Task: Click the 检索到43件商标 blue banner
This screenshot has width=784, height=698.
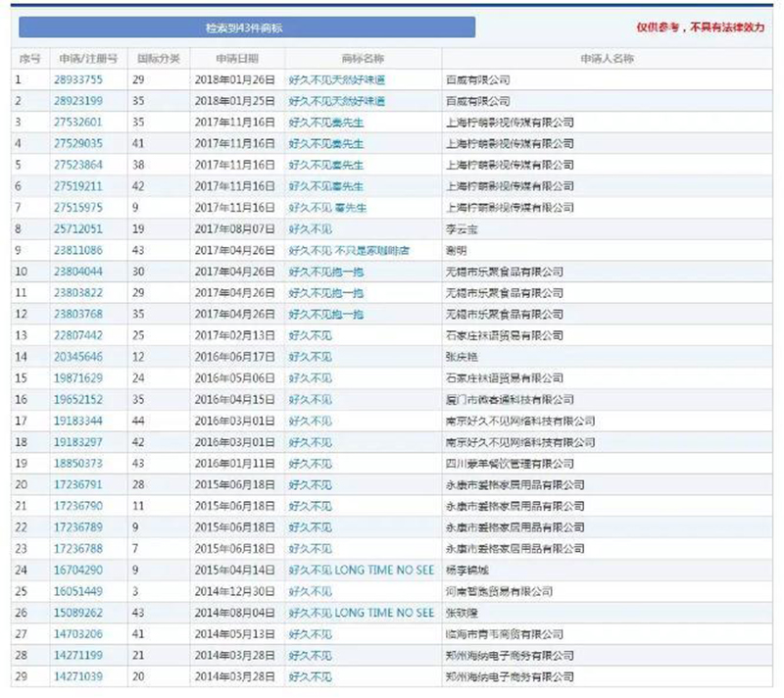Action: pos(244,27)
